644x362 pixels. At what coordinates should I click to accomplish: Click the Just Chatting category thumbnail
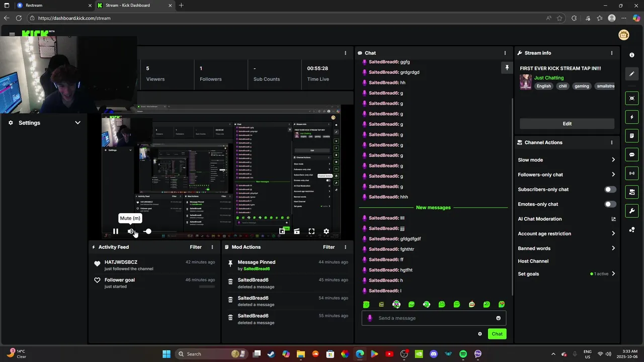click(526, 82)
